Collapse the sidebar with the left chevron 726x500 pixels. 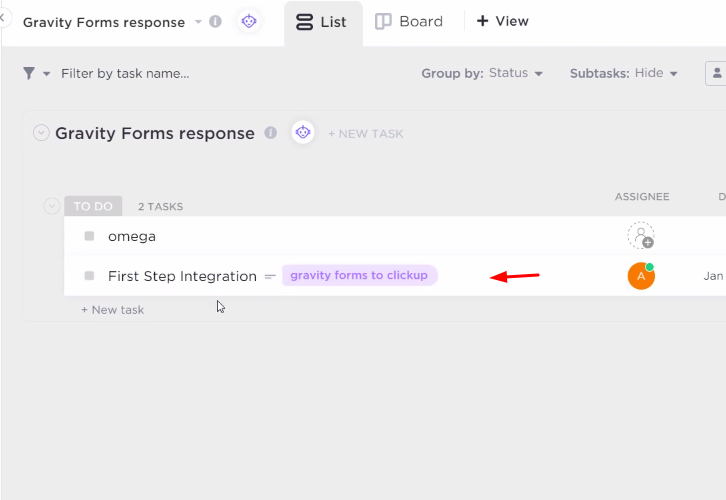click(3, 18)
